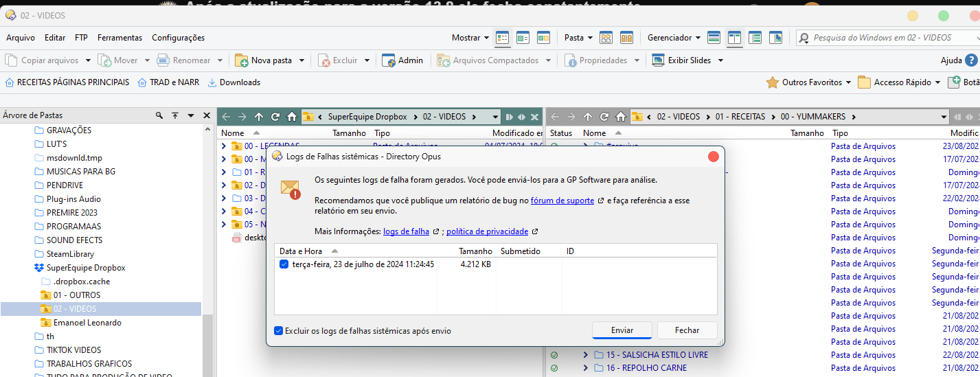
Task: Click the Copiar arquivos toolbar icon
Action: 12,60
